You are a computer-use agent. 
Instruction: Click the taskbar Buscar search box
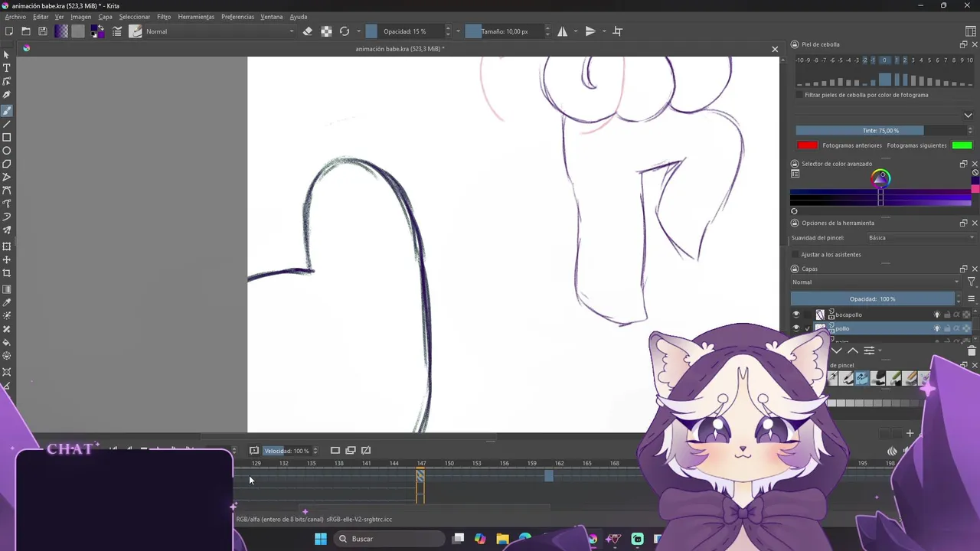389,539
